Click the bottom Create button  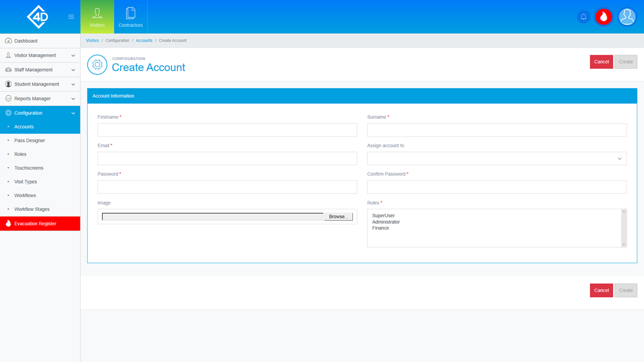click(x=625, y=290)
